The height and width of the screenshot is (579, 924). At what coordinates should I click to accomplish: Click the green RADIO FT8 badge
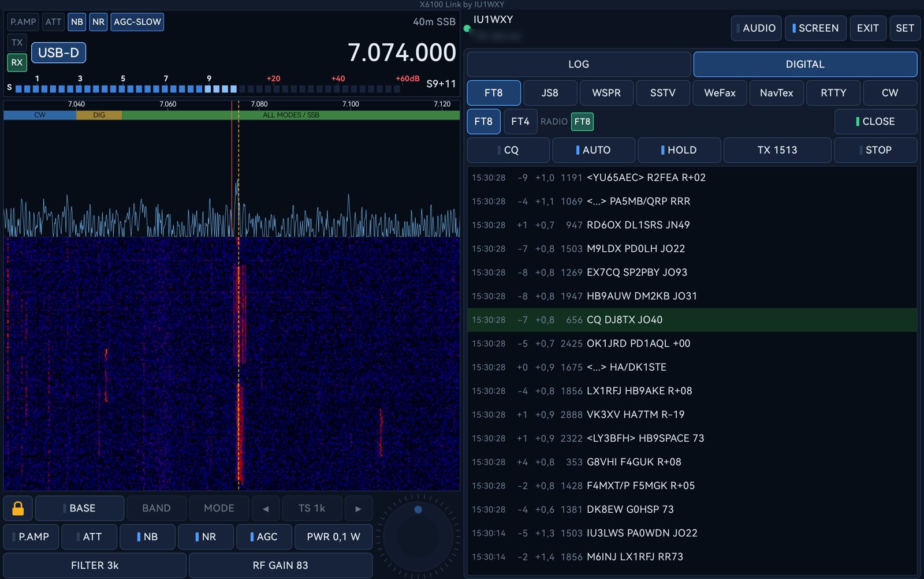(582, 121)
